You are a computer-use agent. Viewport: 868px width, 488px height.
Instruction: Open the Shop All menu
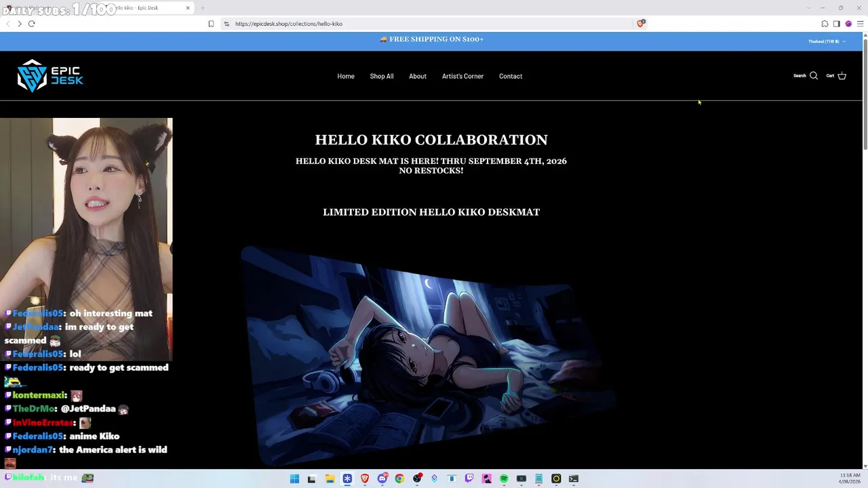pyautogui.click(x=382, y=76)
